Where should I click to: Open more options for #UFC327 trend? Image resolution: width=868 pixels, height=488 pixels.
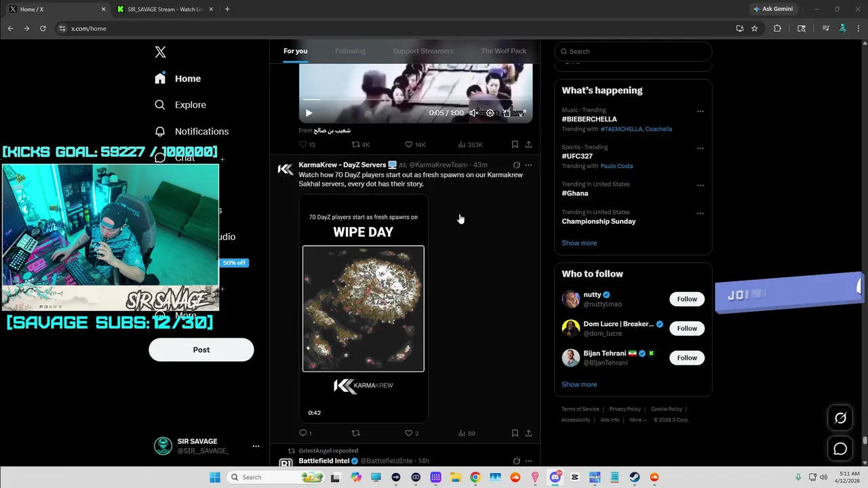coord(701,148)
